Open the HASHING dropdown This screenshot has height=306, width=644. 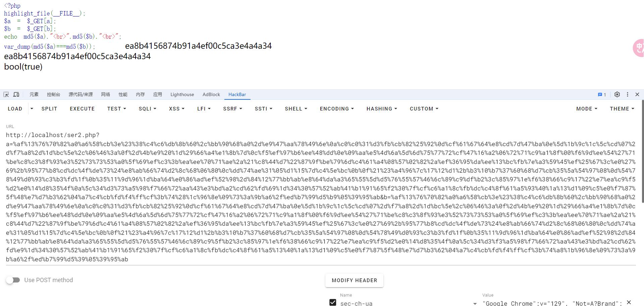point(381,109)
